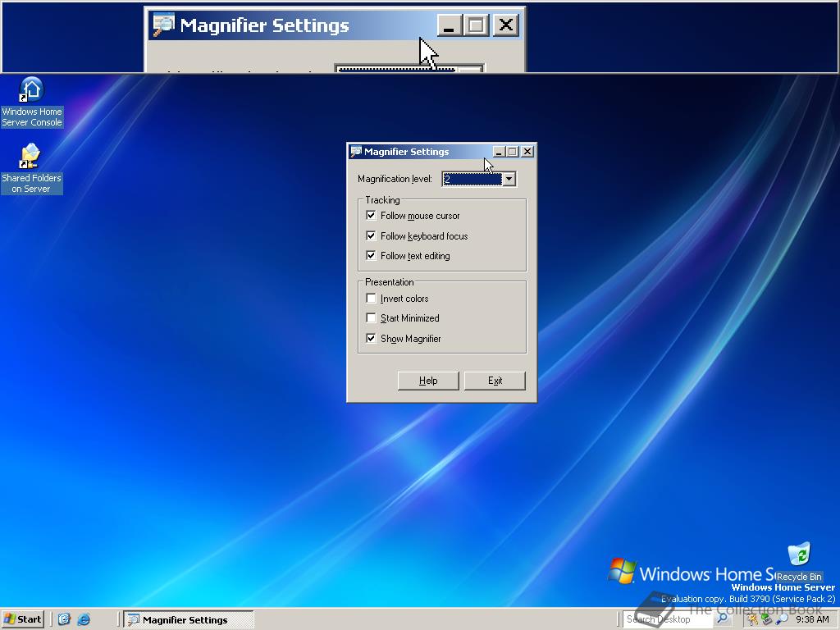
Task: Click Magnifier Settings taskbar button
Action: pyautogui.click(x=189, y=619)
